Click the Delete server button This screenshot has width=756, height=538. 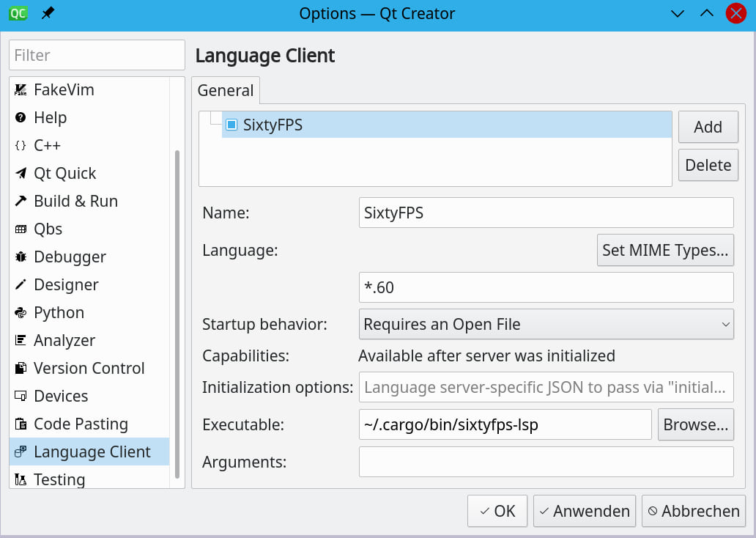(708, 165)
